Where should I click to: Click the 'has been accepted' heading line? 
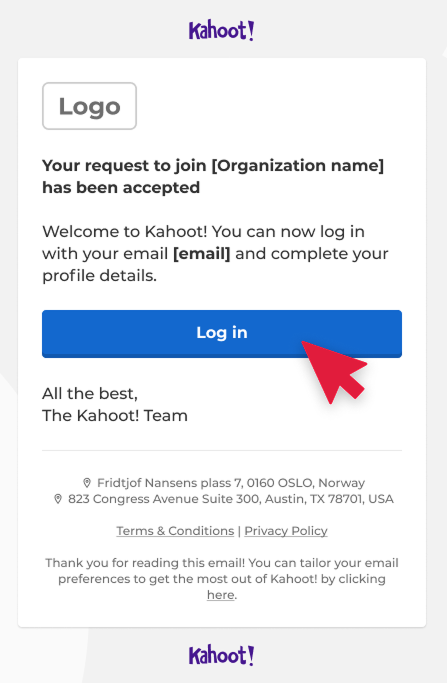click(121, 188)
